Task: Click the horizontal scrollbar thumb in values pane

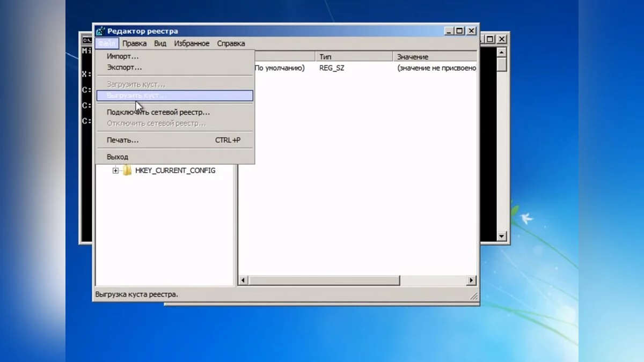Action: pos(324,280)
